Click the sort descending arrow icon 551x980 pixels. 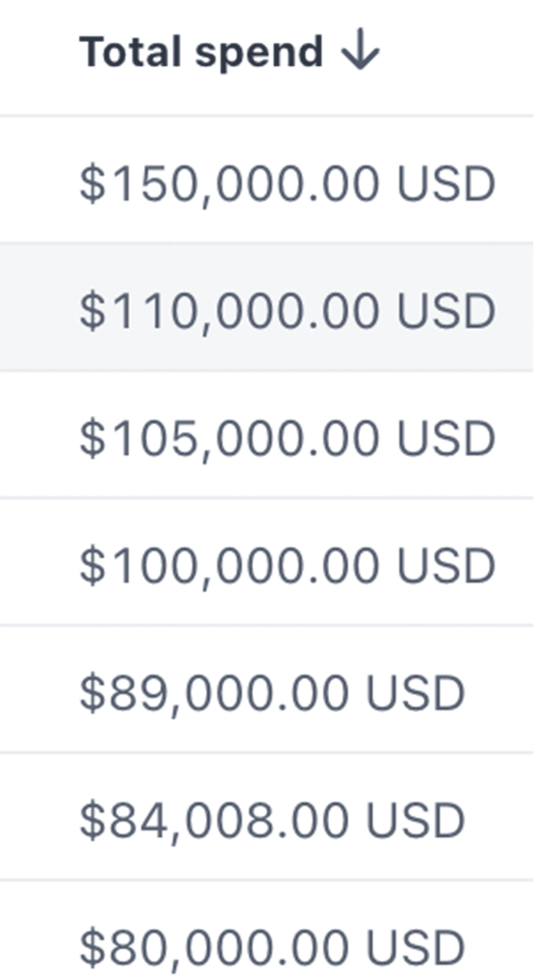[360, 53]
